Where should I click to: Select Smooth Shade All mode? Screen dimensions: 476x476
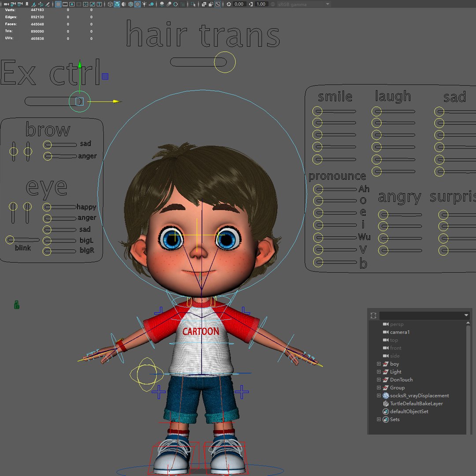tap(117, 4)
